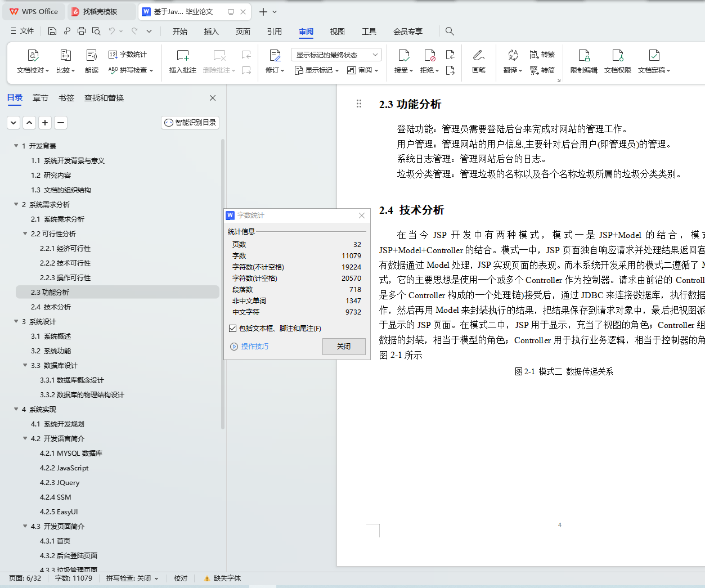The image size is (705, 588).
Task: Click the print preview icon
Action: click(96, 31)
